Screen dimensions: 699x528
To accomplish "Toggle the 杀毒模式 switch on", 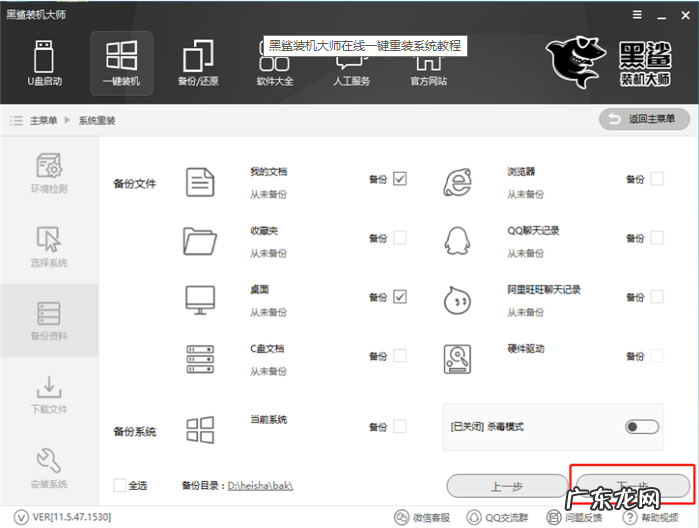I will point(642,427).
